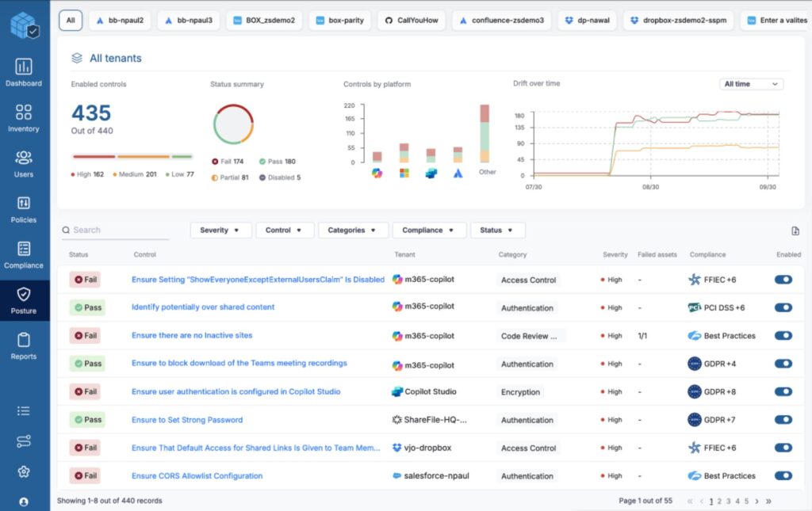Select the BOX_zsdemo2 tenant tab
The image size is (812, 511).
tap(263, 20)
